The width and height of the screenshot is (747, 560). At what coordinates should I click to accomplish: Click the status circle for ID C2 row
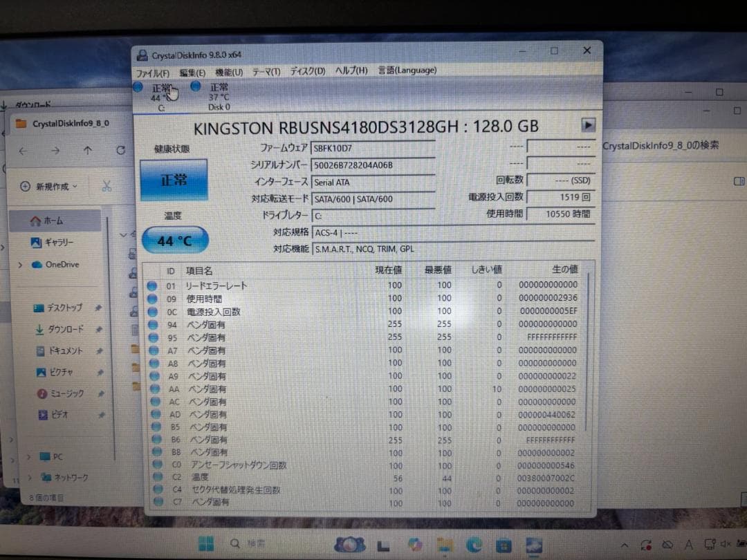(158, 476)
